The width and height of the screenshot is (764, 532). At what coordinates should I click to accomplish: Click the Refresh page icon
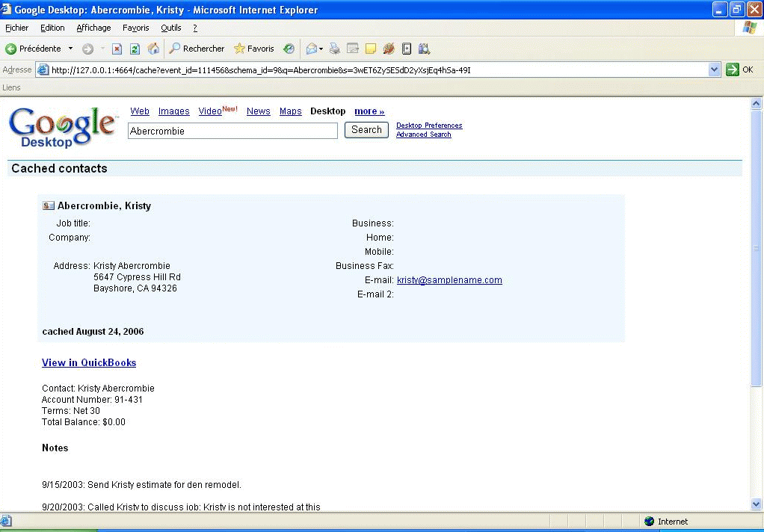coord(135,49)
